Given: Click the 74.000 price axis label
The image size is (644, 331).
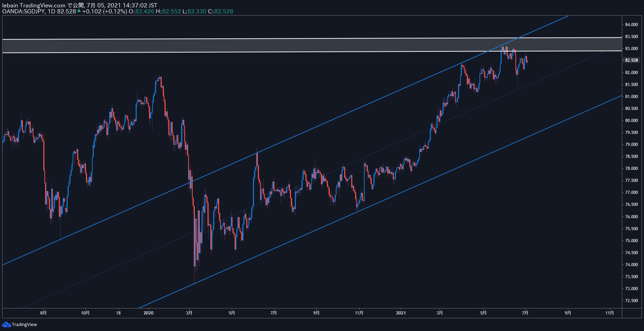Looking at the screenshot, I should point(632,265).
